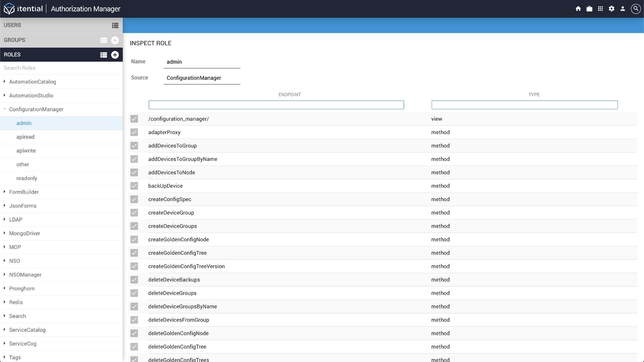Open the ROLES section tab

click(x=61, y=55)
